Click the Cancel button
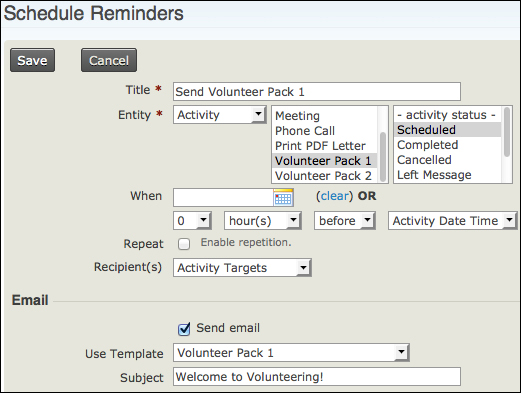Viewport: 521px width, 393px height. click(109, 60)
